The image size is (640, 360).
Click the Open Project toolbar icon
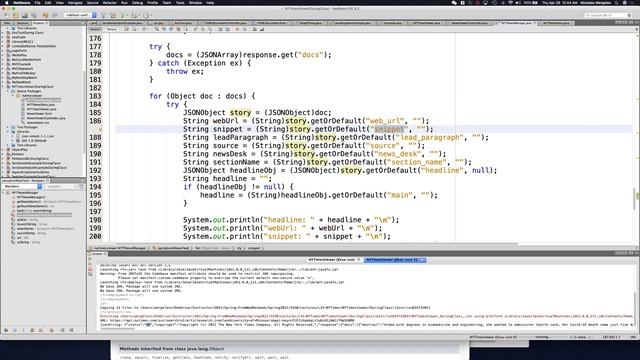pyautogui.click(x=24, y=15)
